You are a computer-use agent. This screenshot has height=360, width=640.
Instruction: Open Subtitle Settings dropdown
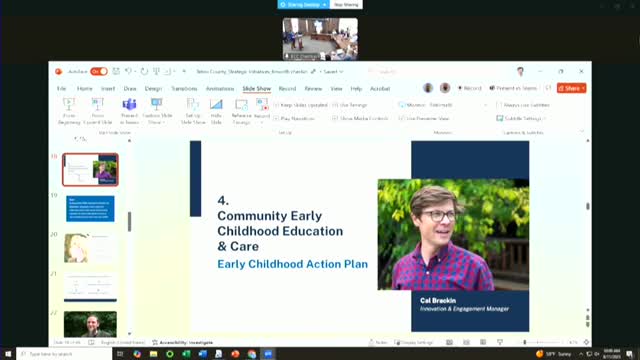click(x=521, y=118)
